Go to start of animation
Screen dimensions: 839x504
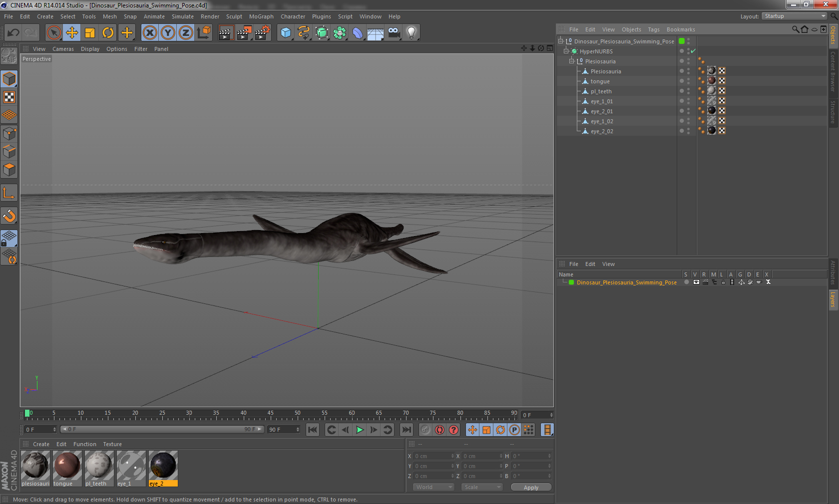click(313, 430)
